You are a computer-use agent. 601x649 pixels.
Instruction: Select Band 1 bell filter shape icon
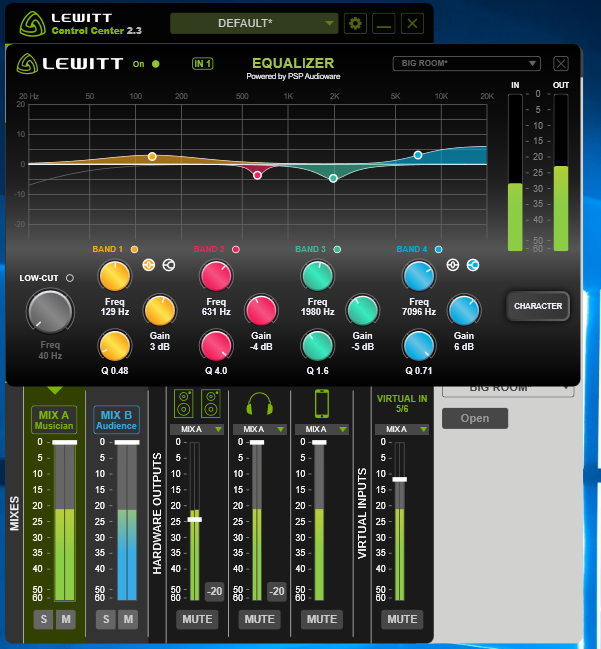(149, 265)
